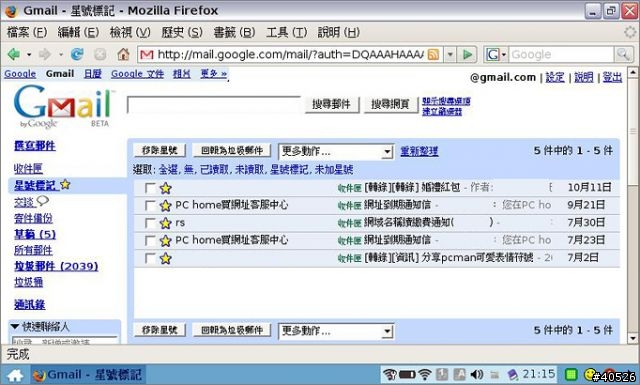
Task: Open the 檢視 (V) menu
Action: point(130,32)
